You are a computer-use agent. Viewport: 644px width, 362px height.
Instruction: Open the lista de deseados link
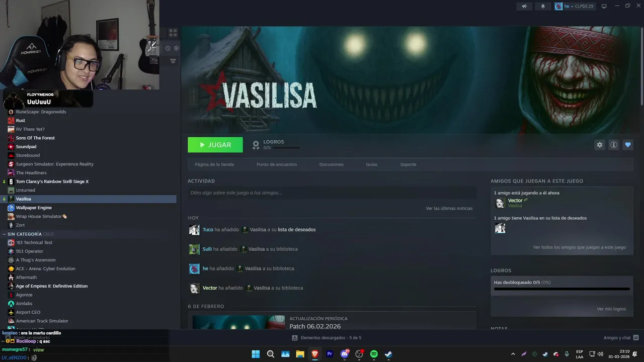(x=297, y=230)
